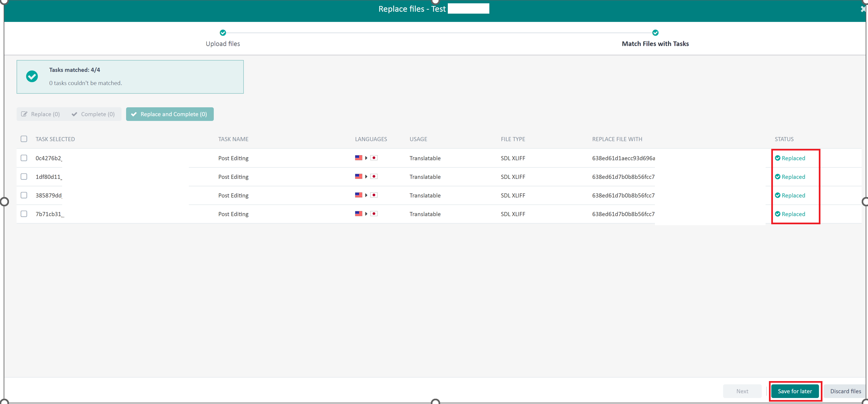Click the Japan flag in row 1df80d11
Viewport: 868px width, 404px height.
pos(374,176)
